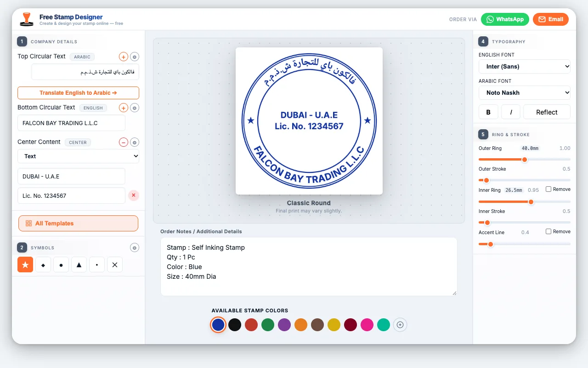The height and width of the screenshot is (368, 588).
Task: Click the Bottom Circular Text input field
Action: (x=72, y=123)
